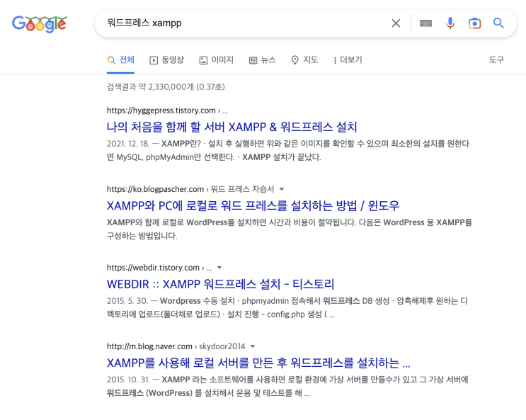The image size is (526, 420).
Task: Click the hyggepress.tistory.com URL breadcrumb
Action: [167, 110]
